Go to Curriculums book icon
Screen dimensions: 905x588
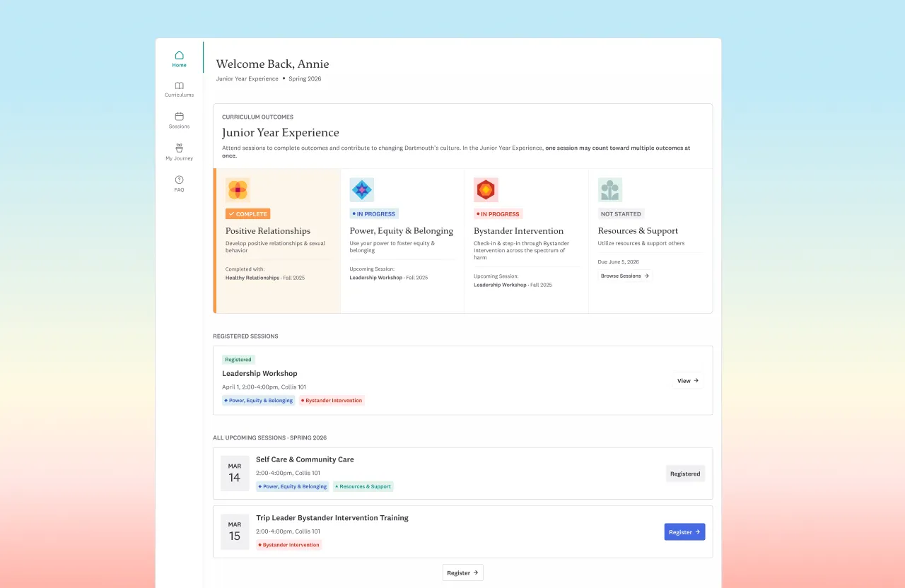pos(179,86)
